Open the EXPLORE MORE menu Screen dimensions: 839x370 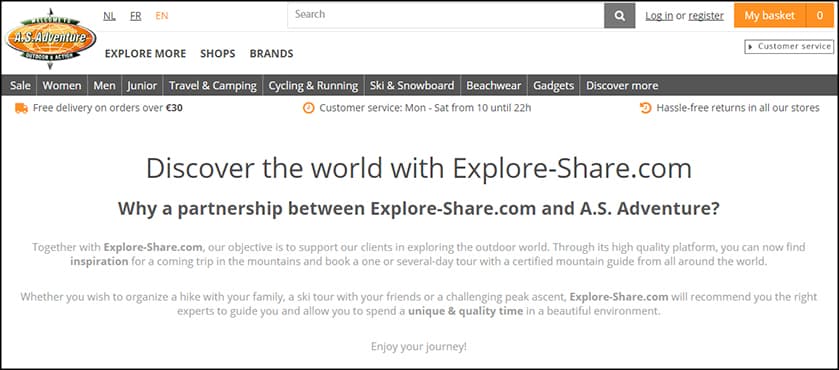[146, 54]
